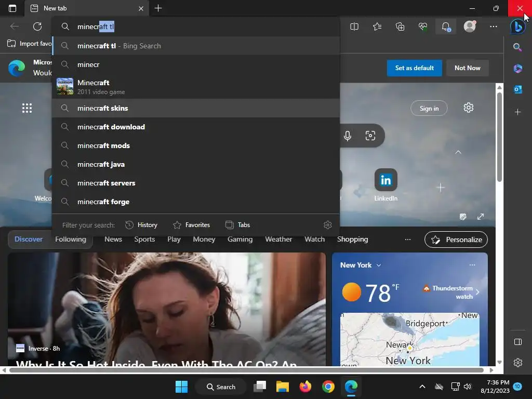Image resolution: width=532 pixels, height=399 pixels.
Task: Open the apps grid launcher
Action: pos(27,108)
